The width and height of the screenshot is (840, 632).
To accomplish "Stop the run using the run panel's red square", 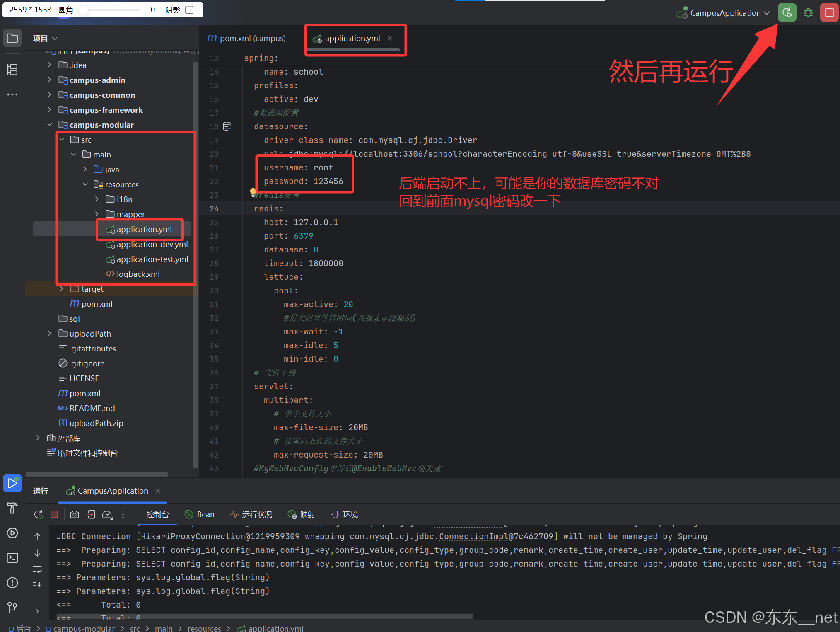I will click(x=54, y=514).
